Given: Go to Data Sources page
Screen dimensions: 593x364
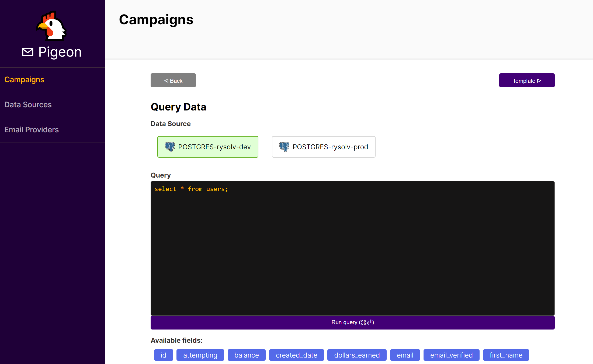Looking at the screenshot, I should coord(28,105).
